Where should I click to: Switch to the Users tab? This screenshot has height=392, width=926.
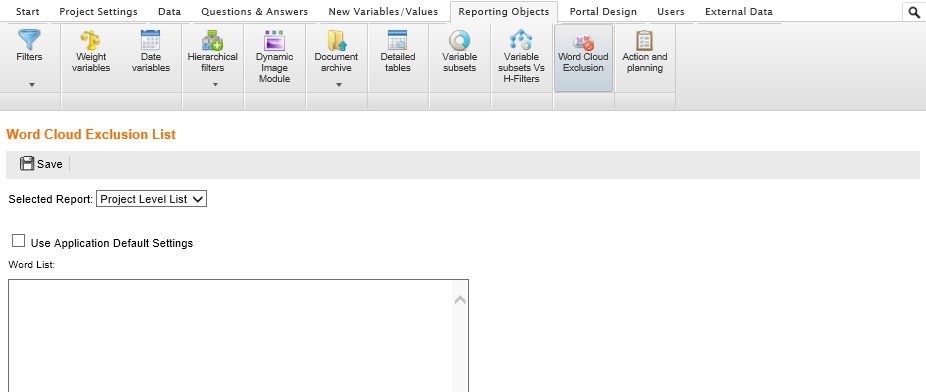pyautogui.click(x=671, y=11)
